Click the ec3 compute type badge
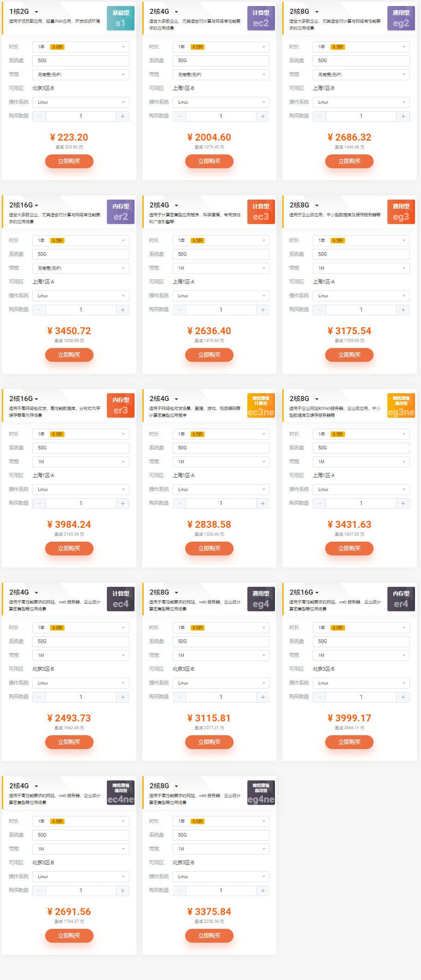Viewport: 421px width, 980px height. pyautogui.click(x=261, y=212)
